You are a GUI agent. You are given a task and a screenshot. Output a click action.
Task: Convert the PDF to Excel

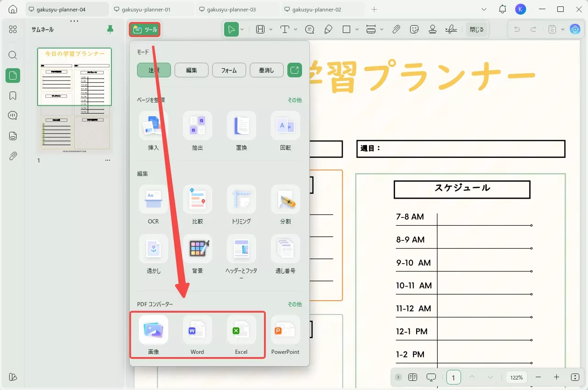(241, 334)
